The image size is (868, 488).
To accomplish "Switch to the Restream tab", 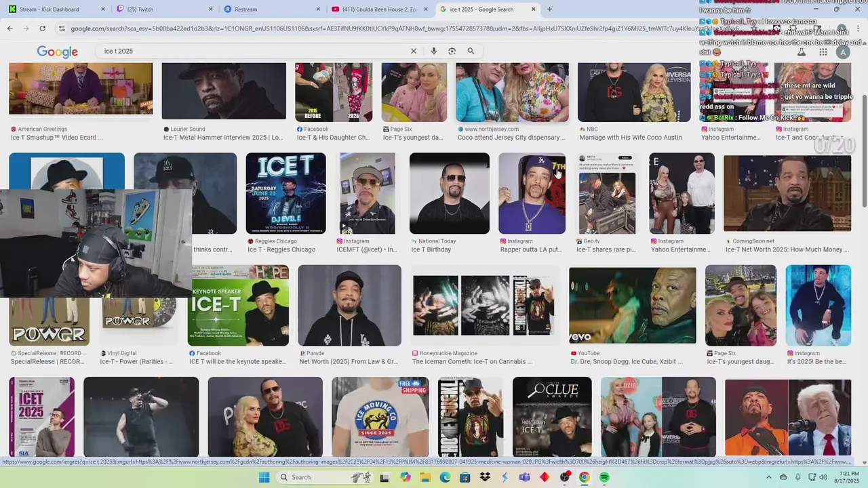I will pos(271,9).
